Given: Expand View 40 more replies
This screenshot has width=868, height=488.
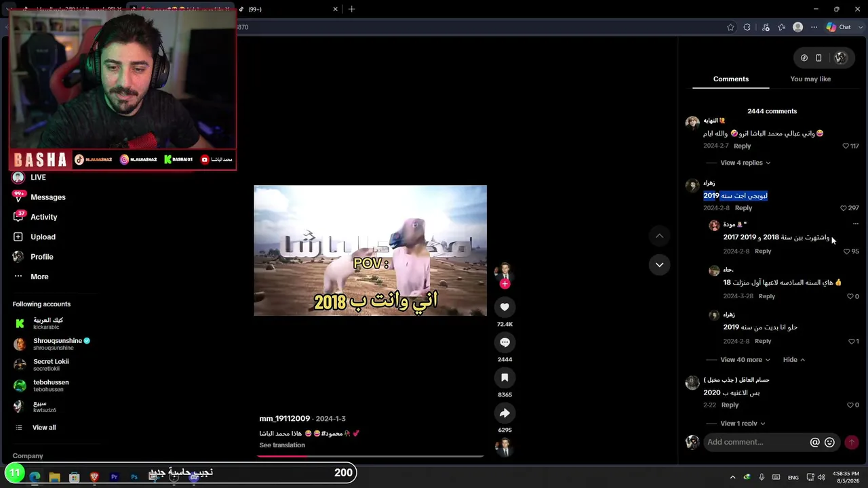Looking at the screenshot, I should point(745,360).
